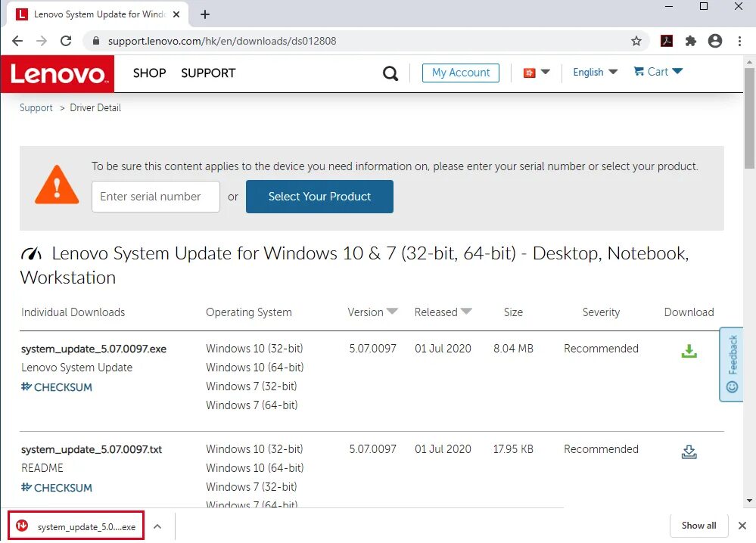Click Select Your Product button
This screenshot has width=756, height=543.
tap(319, 197)
